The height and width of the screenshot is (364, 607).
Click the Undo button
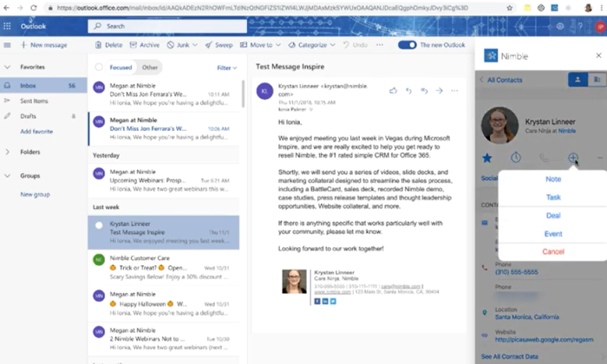[x=355, y=45]
